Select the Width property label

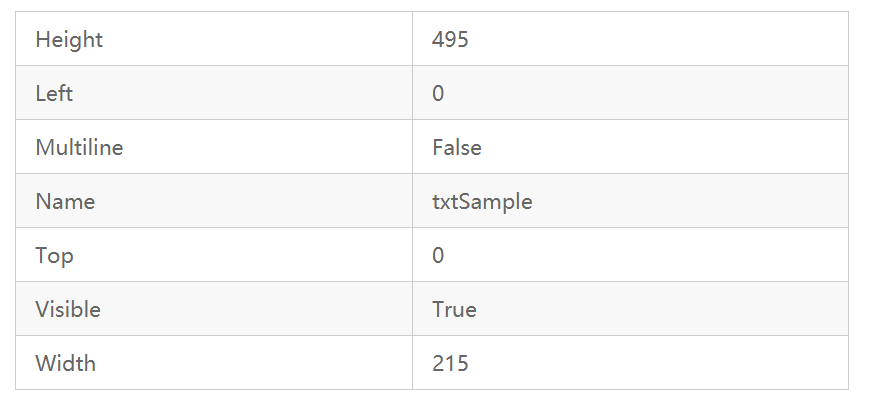(x=66, y=363)
